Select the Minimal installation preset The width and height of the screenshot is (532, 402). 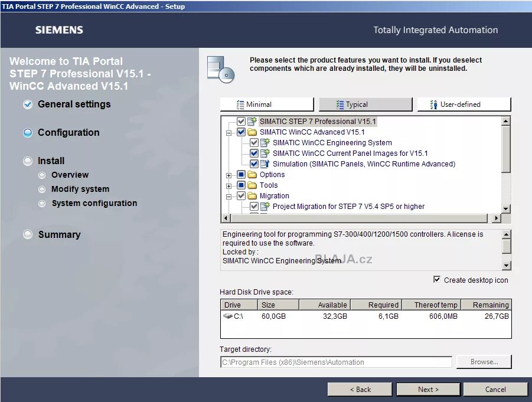pos(267,104)
